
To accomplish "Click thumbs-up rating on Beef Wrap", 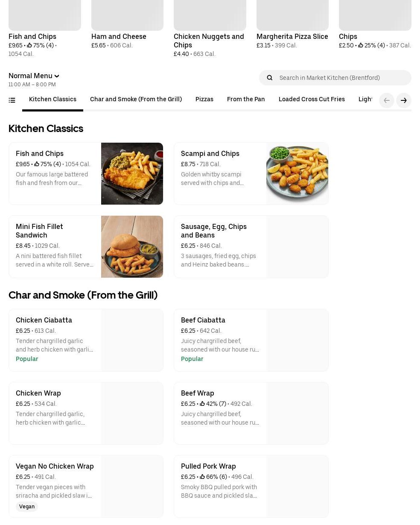I will pyautogui.click(x=202, y=404).
